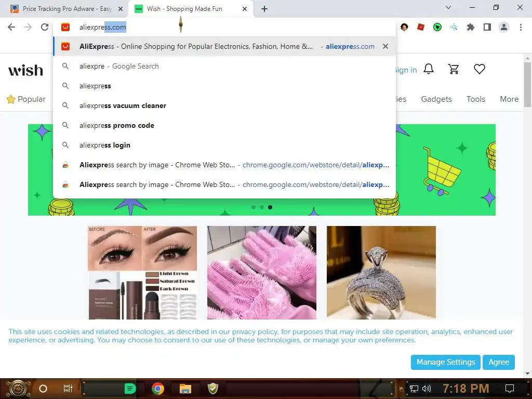The width and height of the screenshot is (532, 399).
Task: Open the tab search chevron dropdown
Action: point(448,7)
